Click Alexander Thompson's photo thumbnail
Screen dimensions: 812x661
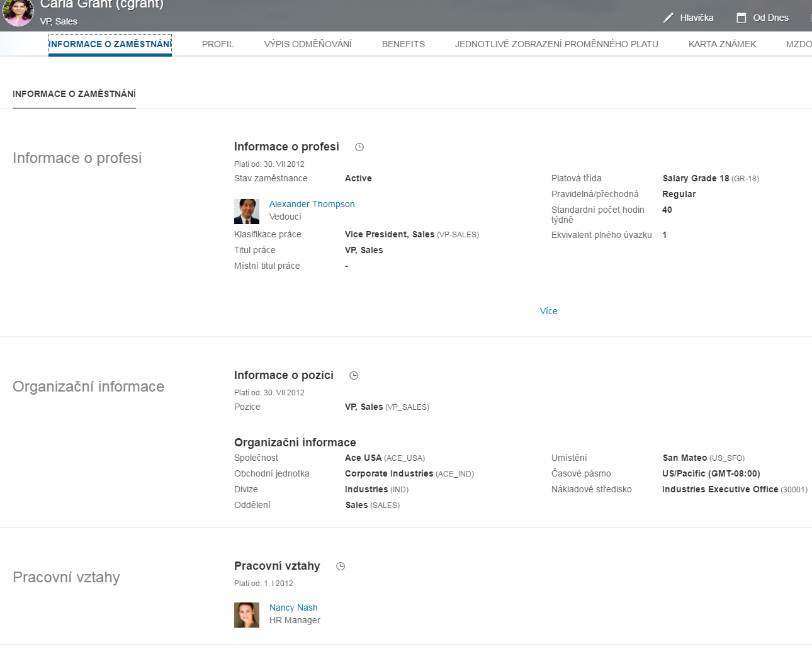pos(247,212)
